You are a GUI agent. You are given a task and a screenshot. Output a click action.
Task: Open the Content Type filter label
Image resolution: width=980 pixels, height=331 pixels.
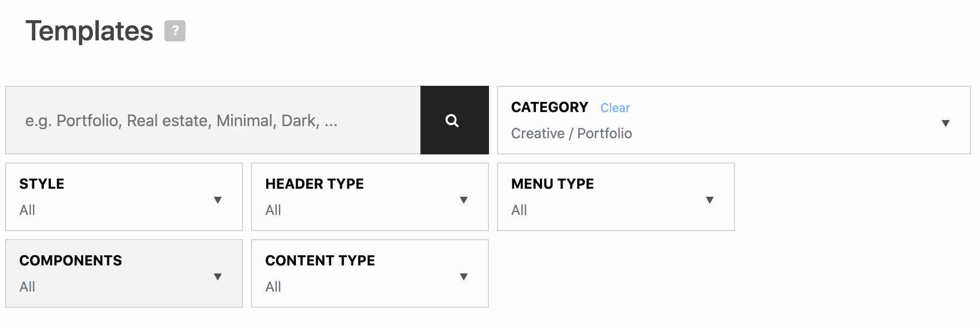coord(320,261)
